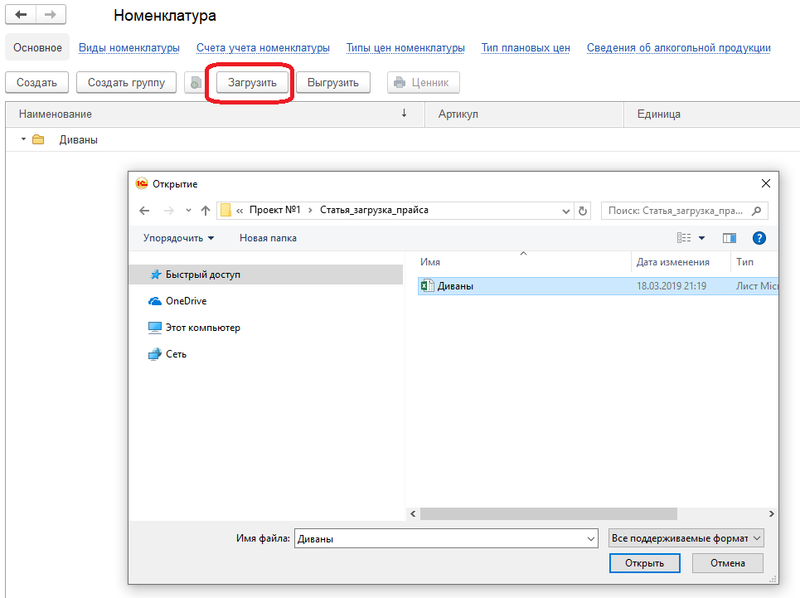Open Счета учета номенклатуры link
800x598 pixels.
coord(263,47)
